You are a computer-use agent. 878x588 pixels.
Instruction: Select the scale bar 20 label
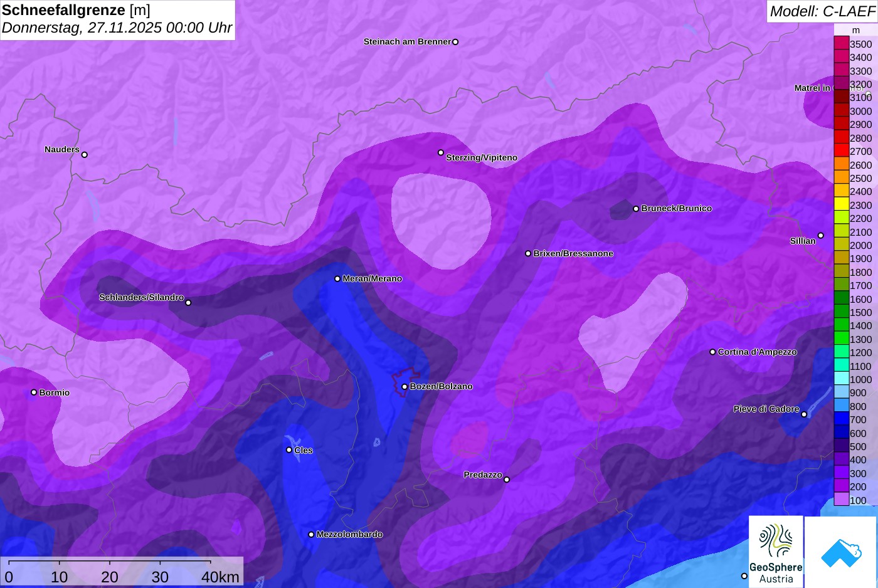click(x=110, y=577)
